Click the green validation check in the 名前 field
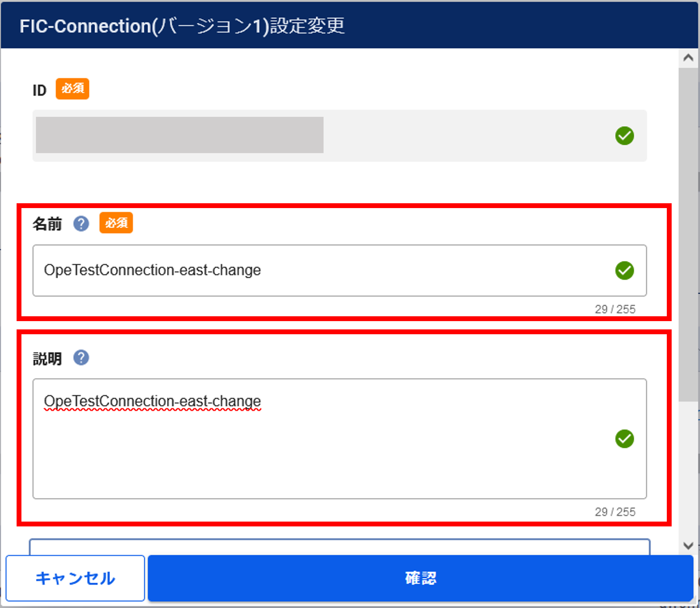 coord(624,270)
